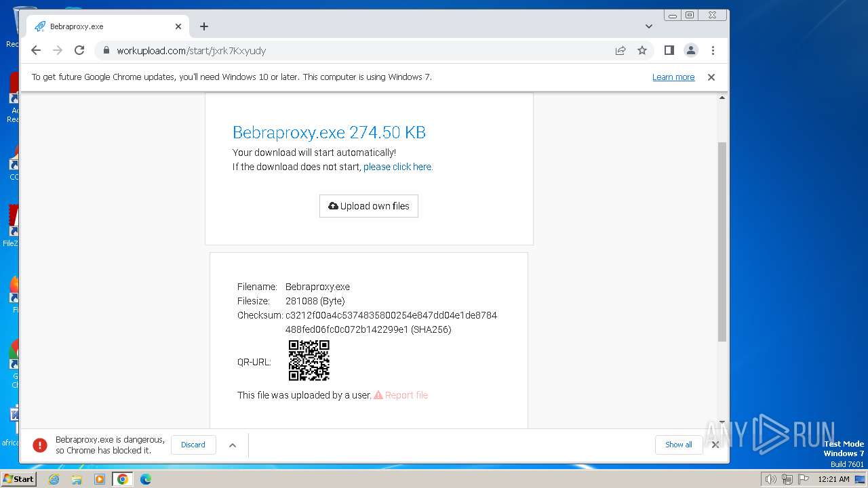Click the taskbar clock showing 12:21 AM
Image resolution: width=868 pixels, height=488 pixels.
coord(833,479)
